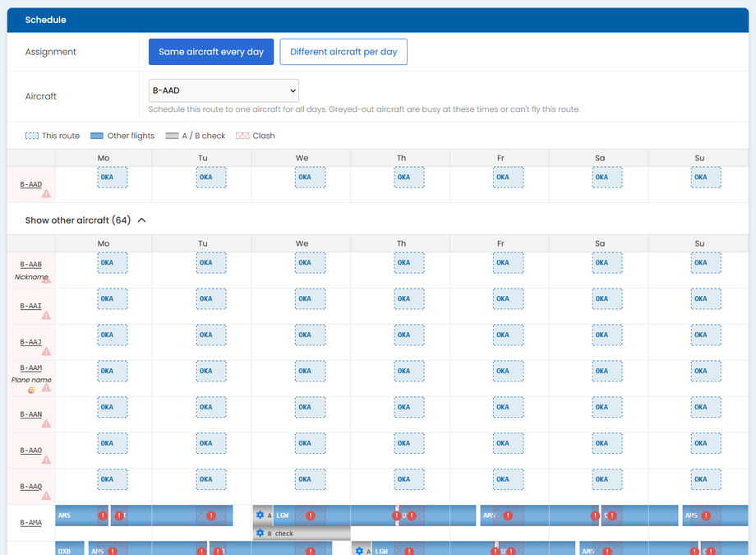
Task: Click the warning triangle in B-AAI row
Action: pyautogui.click(x=46, y=316)
